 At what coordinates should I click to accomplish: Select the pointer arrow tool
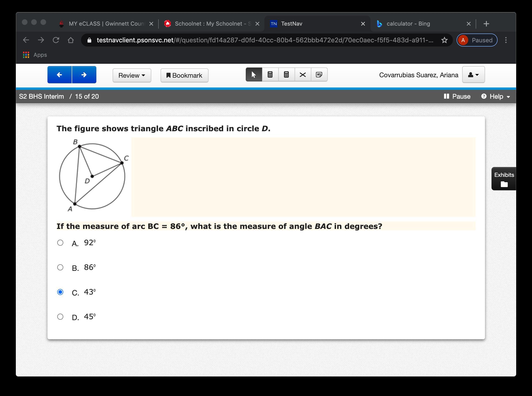click(x=254, y=75)
